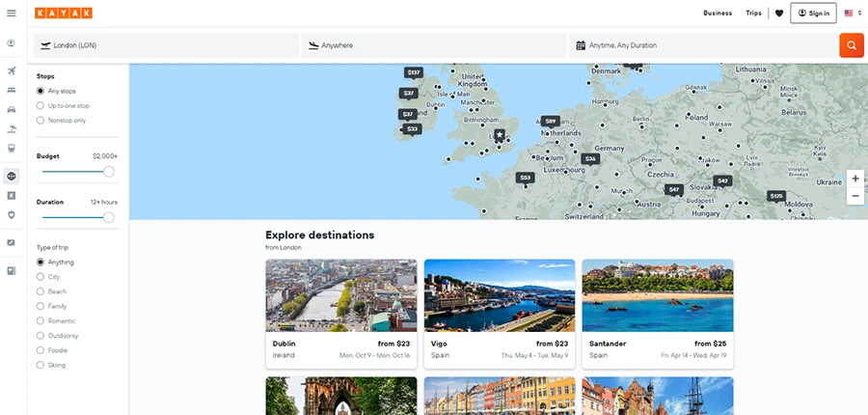Screen dimensions: 868x415
Task: Click the orange search button
Action: pos(852,45)
